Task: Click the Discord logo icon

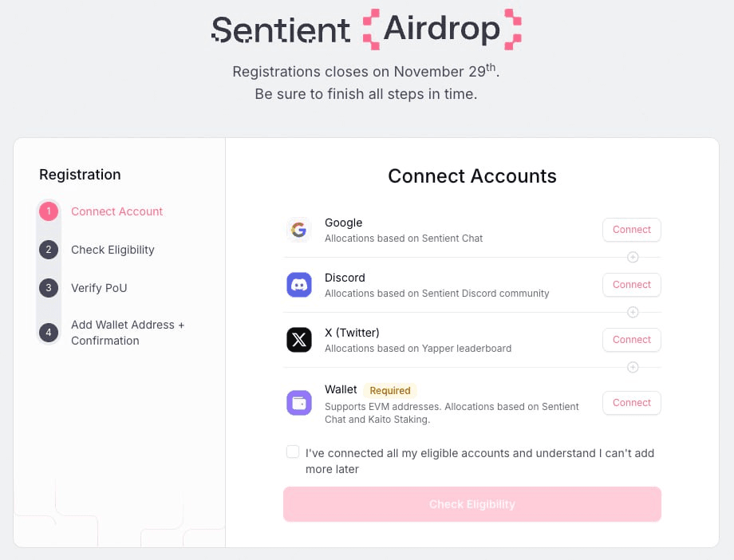Action: point(299,285)
